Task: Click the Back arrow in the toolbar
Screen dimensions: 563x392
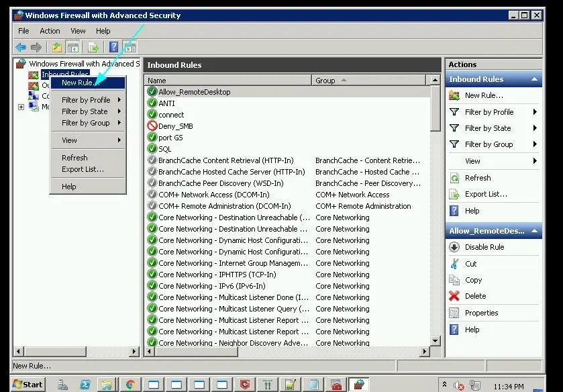Action: coord(21,47)
